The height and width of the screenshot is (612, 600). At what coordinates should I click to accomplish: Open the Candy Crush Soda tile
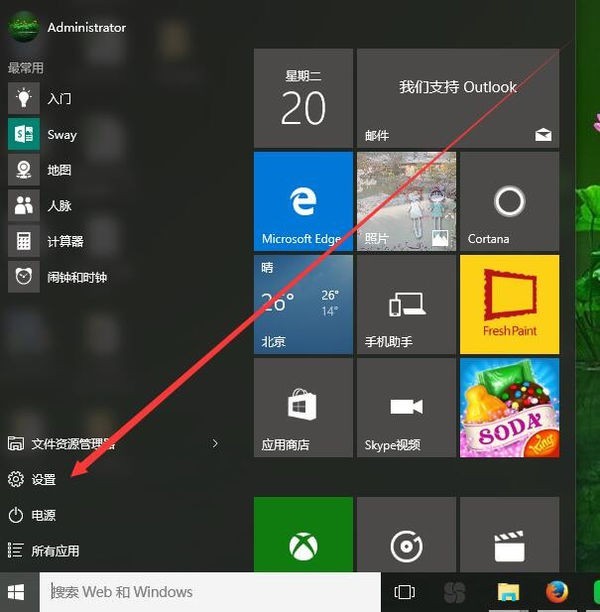tap(509, 408)
